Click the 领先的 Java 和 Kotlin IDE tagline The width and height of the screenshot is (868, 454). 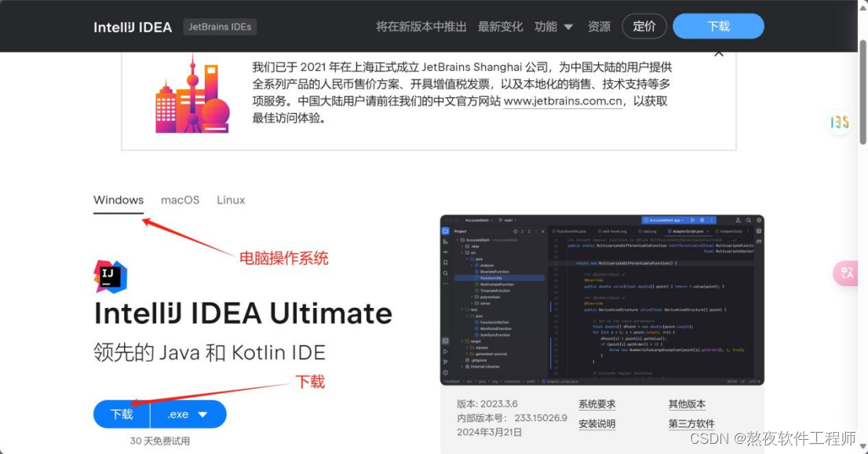tap(210, 353)
